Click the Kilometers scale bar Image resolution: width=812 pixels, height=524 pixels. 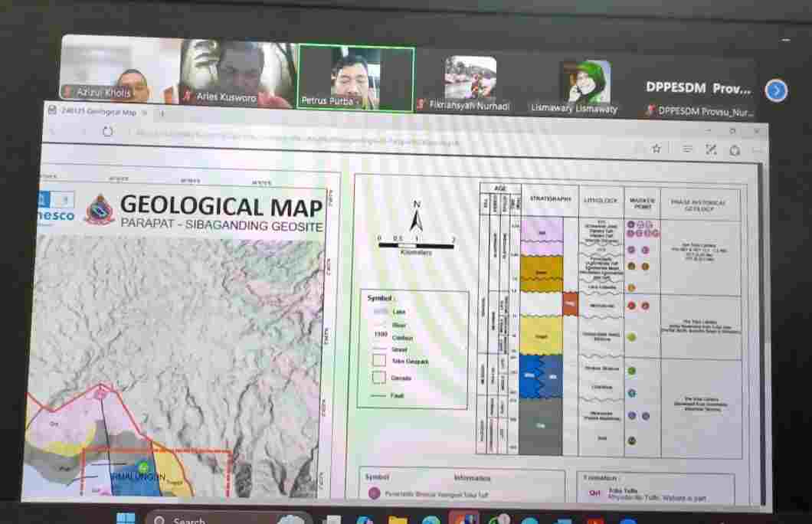tap(417, 245)
